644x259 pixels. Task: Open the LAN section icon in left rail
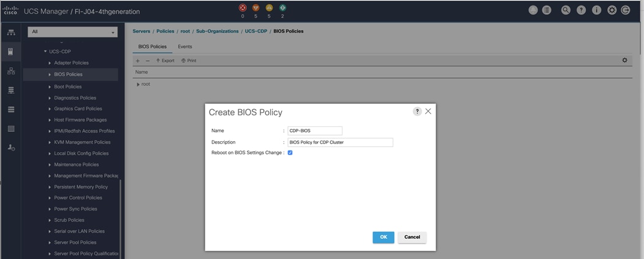(11, 71)
